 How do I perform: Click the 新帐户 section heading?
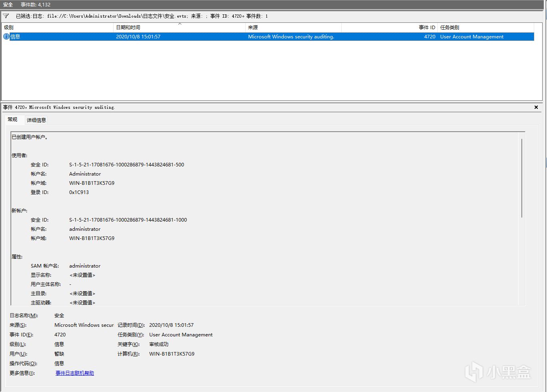pyautogui.click(x=19, y=211)
